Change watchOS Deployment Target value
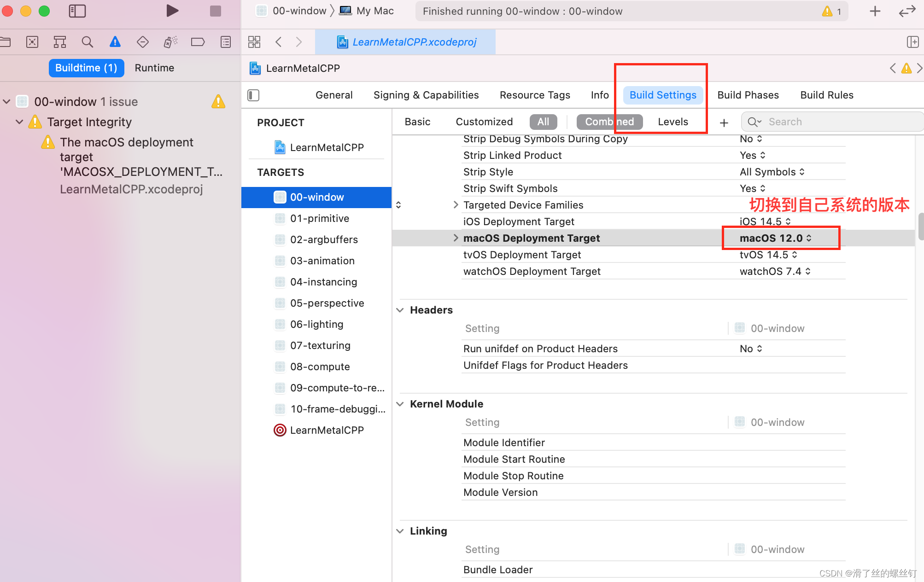 pyautogui.click(x=775, y=271)
